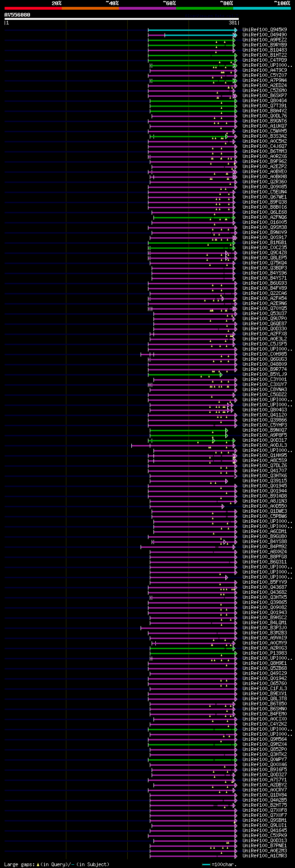This screenshot has width=295, height=868.
Task: Select hit label UniRef100_A2ED24
Action: 265,85
